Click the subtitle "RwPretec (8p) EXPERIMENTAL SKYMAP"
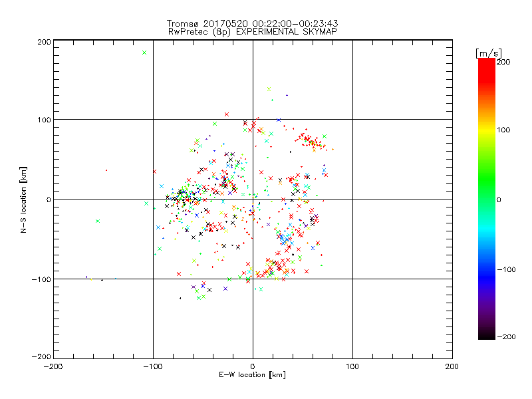 [x=252, y=32]
